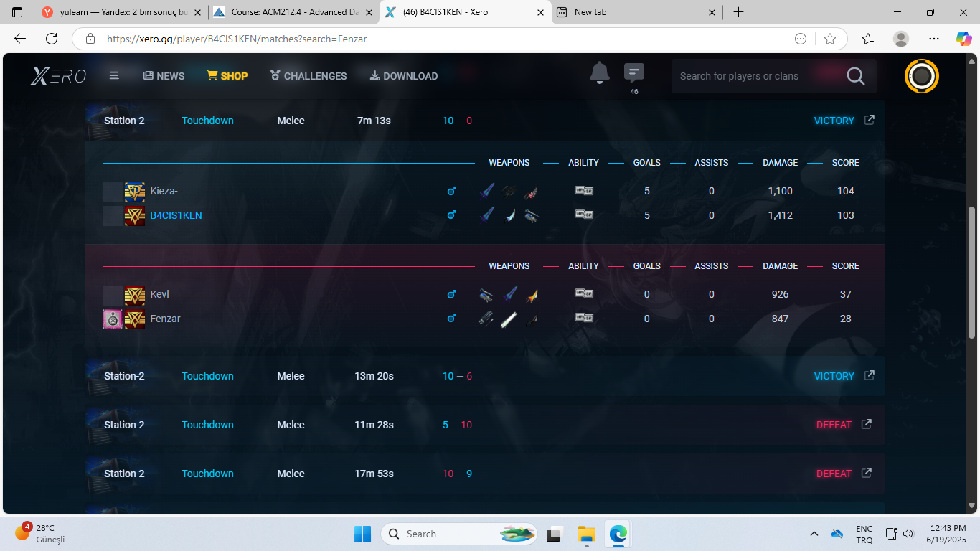Screen dimensions: 980x551
Task: Open the CHALLENGES menu item
Action: [308, 76]
